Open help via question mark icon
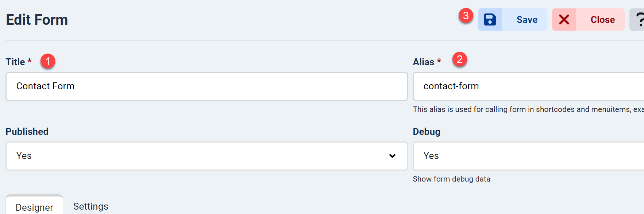The width and height of the screenshot is (644, 214). pyautogui.click(x=639, y=20)
